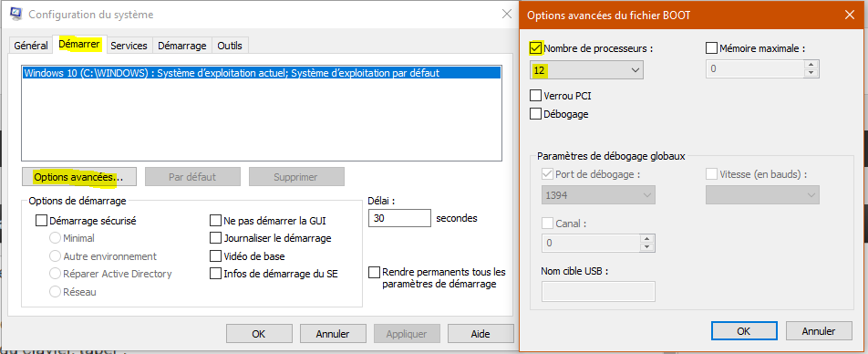Click the Configuration du système title bar icon

(16, 15)
